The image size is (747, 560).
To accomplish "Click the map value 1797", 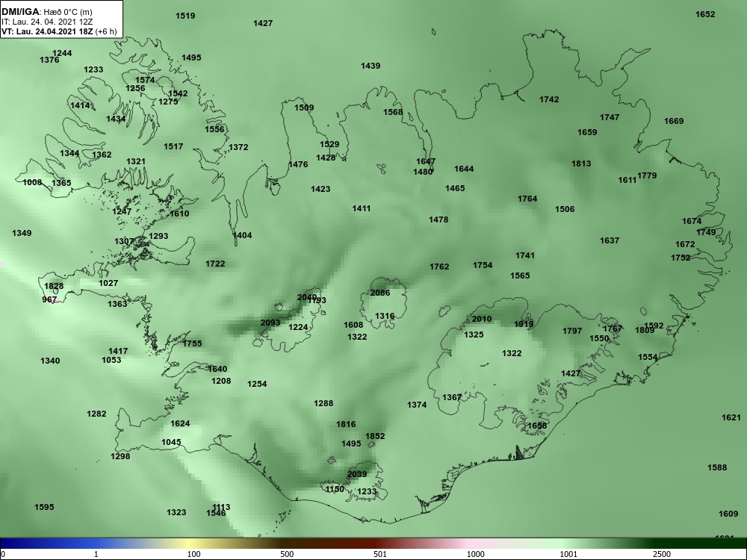I will point(572,331).
